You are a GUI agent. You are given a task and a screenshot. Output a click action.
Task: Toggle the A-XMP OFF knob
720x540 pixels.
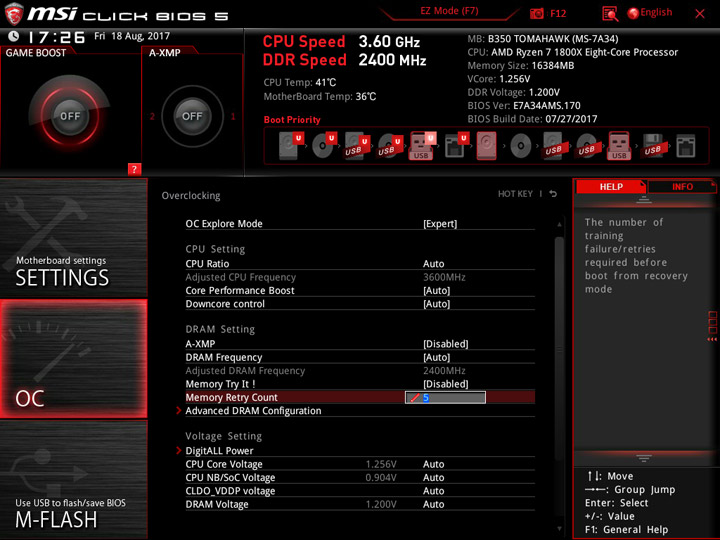point(192,116)
